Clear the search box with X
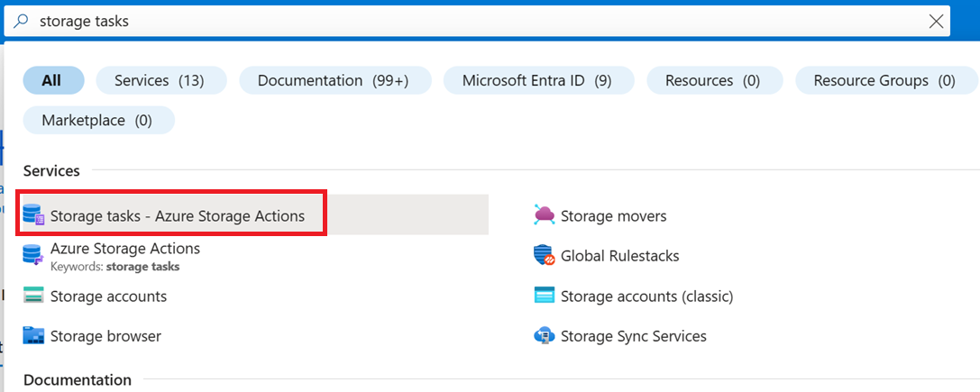The width and height of the screenshot is (980, 392). [938, 21]
